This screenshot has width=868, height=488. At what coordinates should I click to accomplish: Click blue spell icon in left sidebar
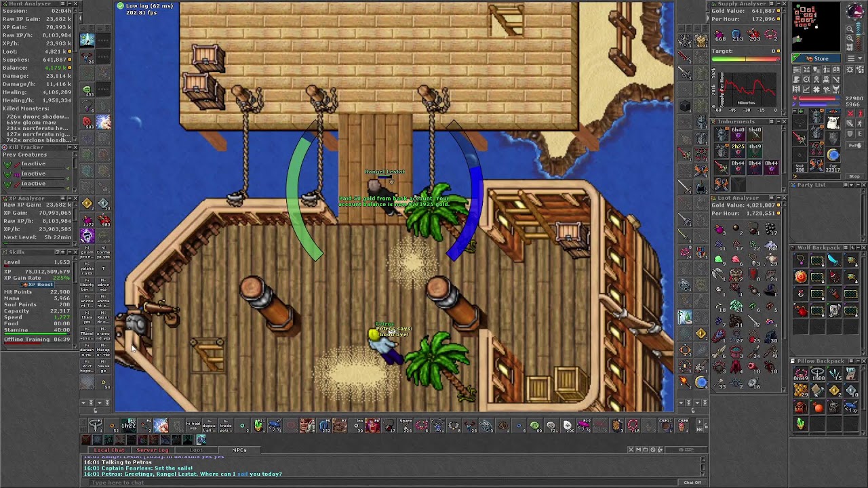click(87, 39)
